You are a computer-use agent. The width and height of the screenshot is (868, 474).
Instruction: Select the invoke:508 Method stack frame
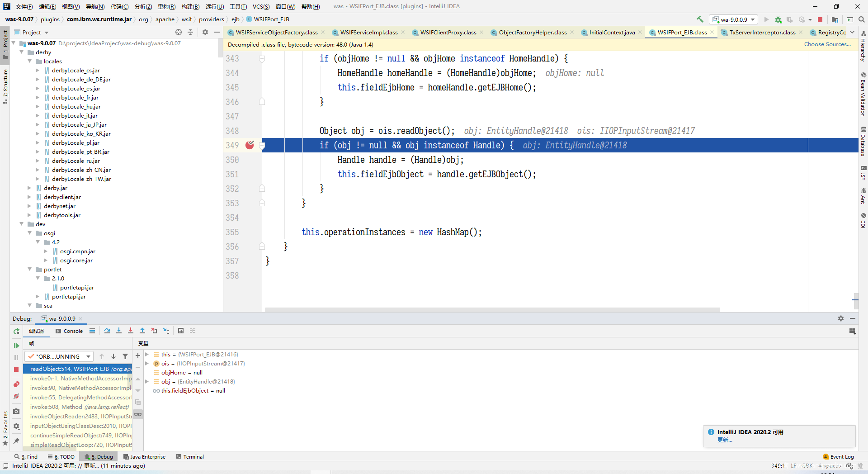pyautogui.click(x=79, y=407)
